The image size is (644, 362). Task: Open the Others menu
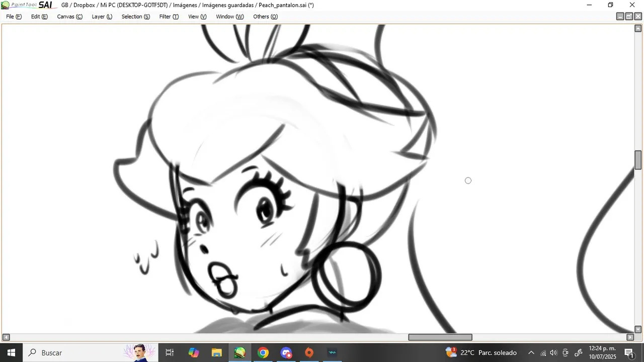pos(265,17)
